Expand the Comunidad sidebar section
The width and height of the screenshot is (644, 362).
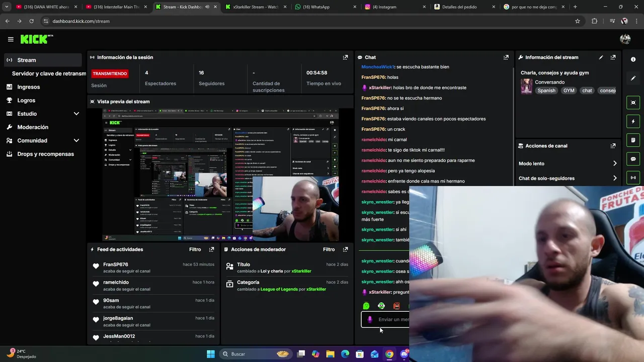pos(76,141)
